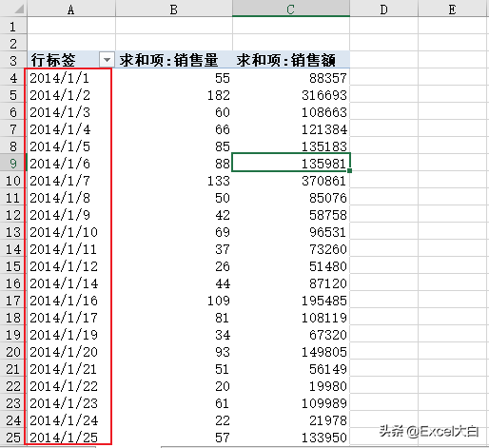The width and height of the screenshot is (489, 448).
Task: Click sales amount cell 108663
Action: click(x=291, y=112)
